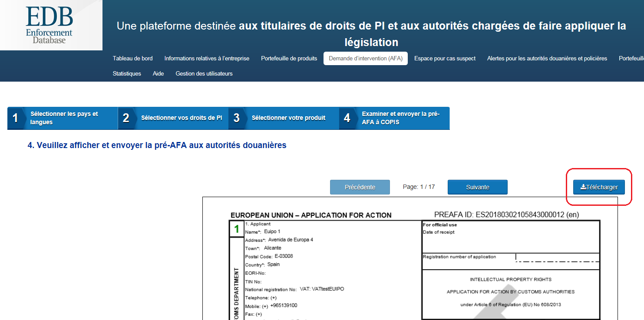Open the Aide menu

coord(159,73)
